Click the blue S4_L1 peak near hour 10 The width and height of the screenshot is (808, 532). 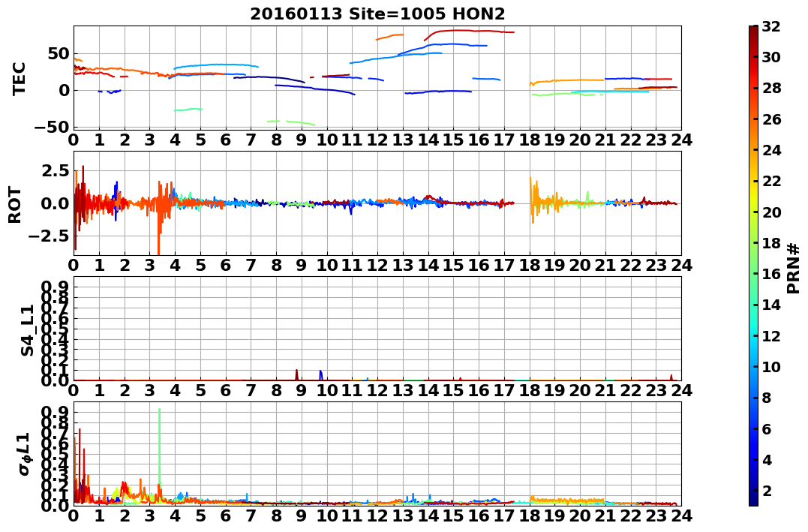pos(321,375)
